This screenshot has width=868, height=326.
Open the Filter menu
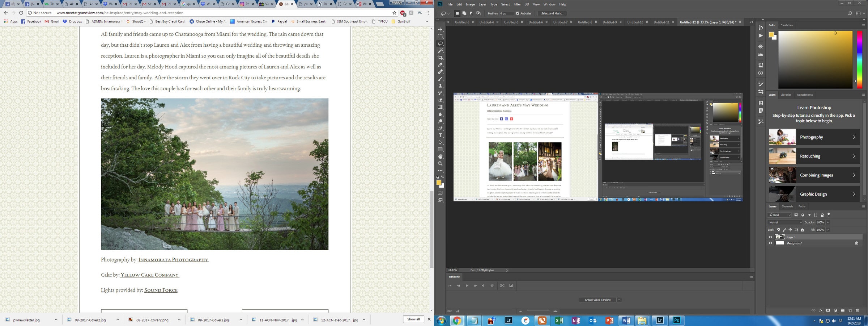pos(517,4)
